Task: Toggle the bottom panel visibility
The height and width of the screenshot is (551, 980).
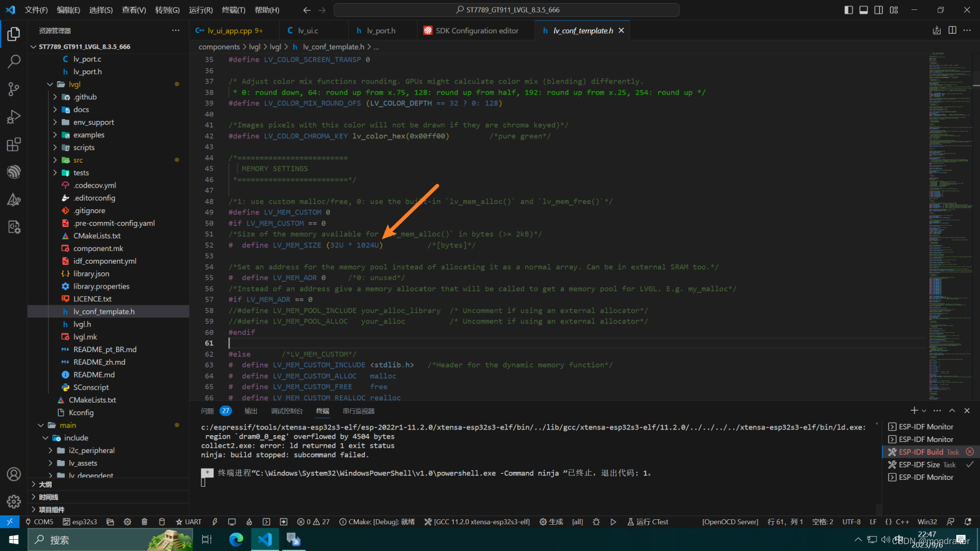Action: (x=863, y=10)
